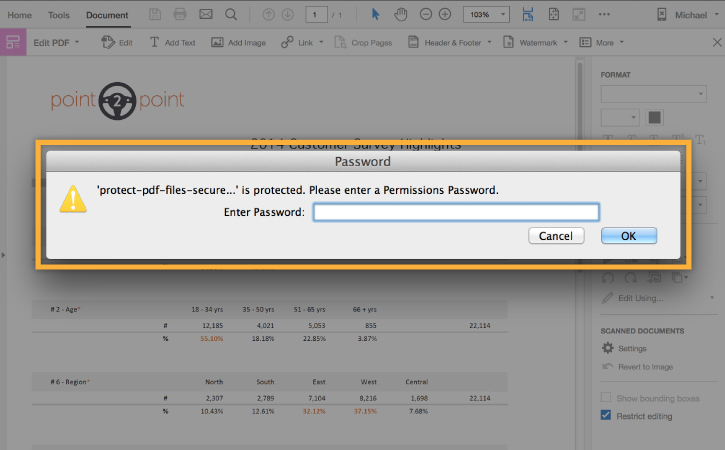The height and width of the screenshot is (450, 725).
Task: Click the fit page icon
Action: point(553,14)
